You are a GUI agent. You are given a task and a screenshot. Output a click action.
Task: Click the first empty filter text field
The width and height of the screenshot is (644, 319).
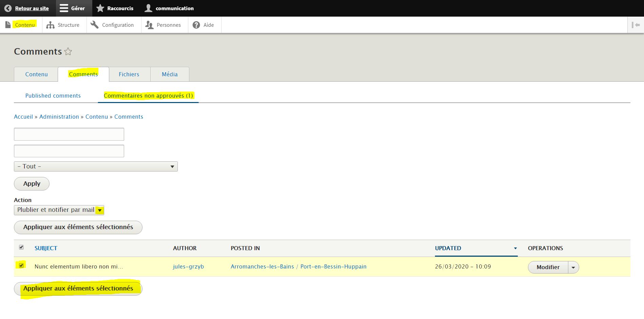click(69, 134)
